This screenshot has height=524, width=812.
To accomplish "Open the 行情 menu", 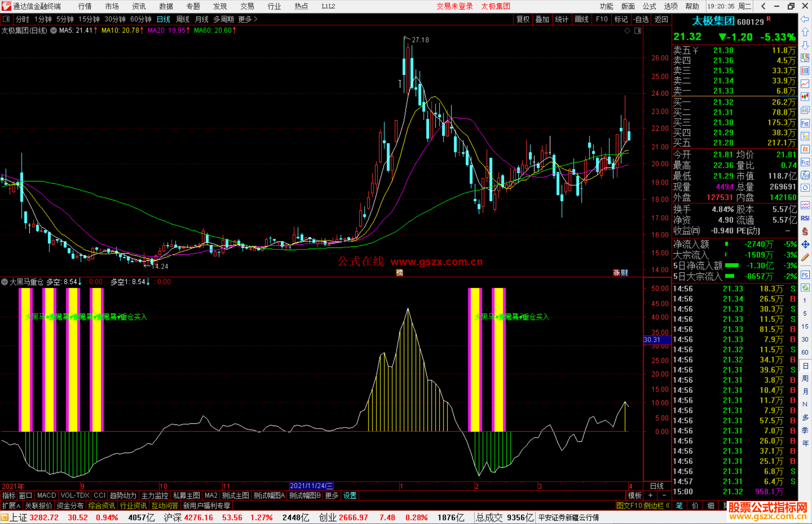I will (x=85, y=6).
